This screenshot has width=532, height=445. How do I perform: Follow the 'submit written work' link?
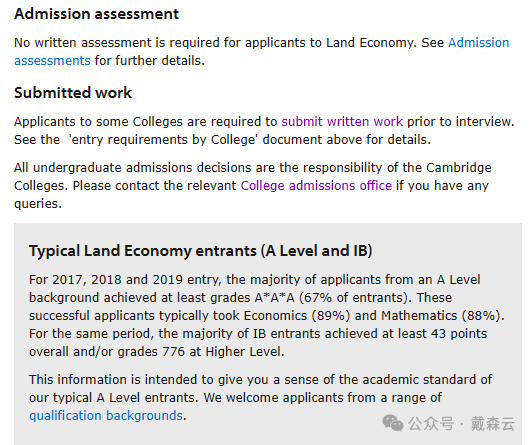click(342, 121)
